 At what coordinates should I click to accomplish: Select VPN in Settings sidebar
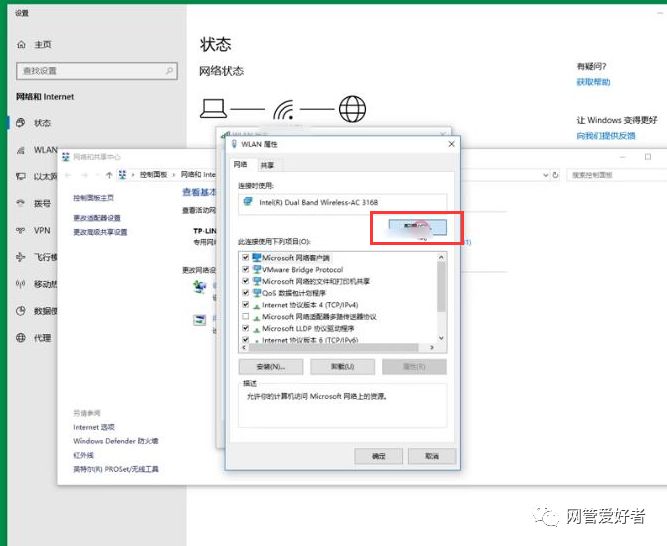tap(42, 230)
